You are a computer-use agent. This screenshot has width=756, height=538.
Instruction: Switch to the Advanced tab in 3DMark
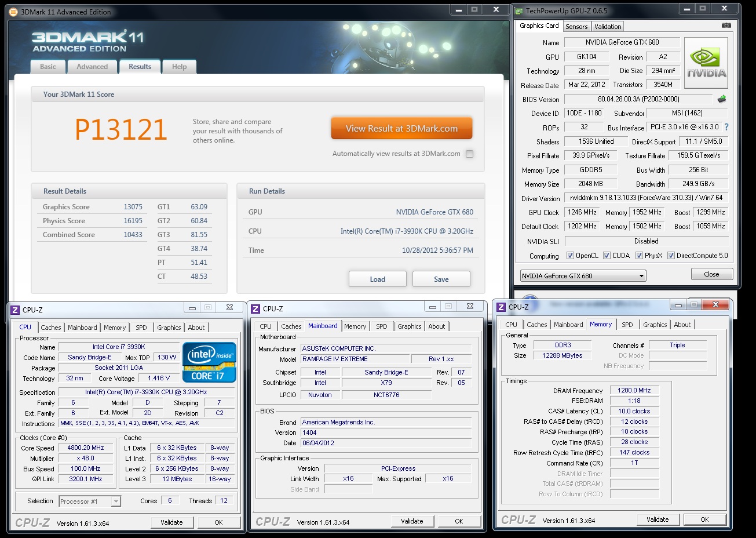point(92,67)
